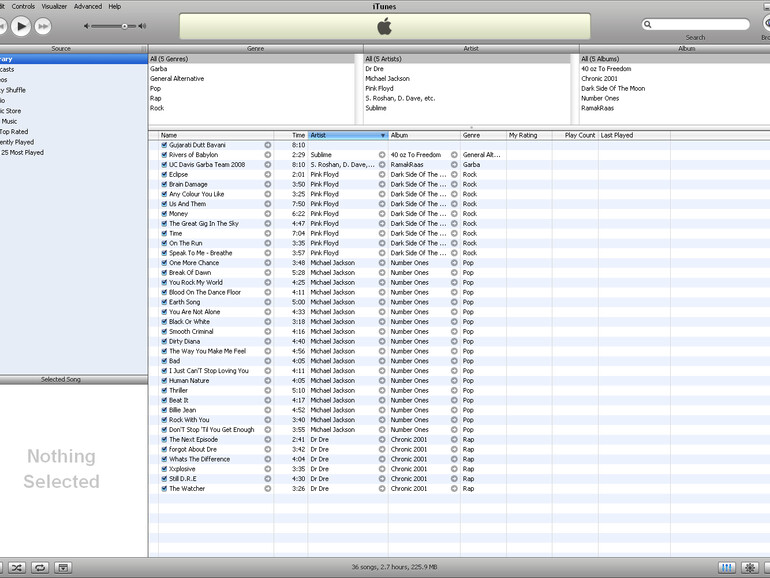Click arrow icon next to Beat It name
The height and width of the screenshot is (578, 770).
tap(268, 400)
